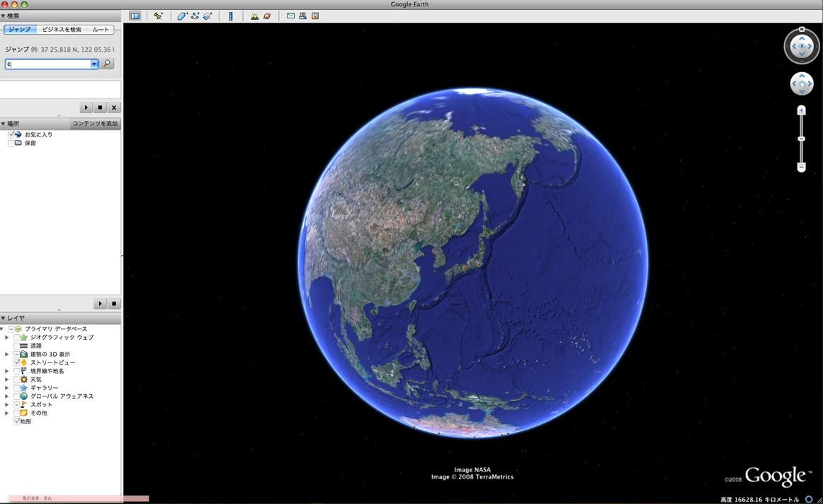Click inside the ジャンプ search input field
Image resolution: width=823 pixels, height=504 pixels.
[47, 64]
